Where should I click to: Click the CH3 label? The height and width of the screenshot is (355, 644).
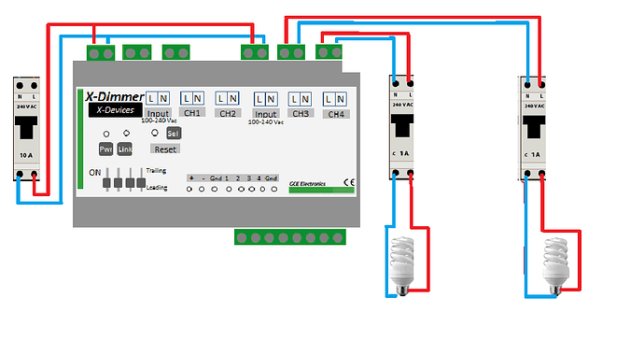[x=301, y=113]
